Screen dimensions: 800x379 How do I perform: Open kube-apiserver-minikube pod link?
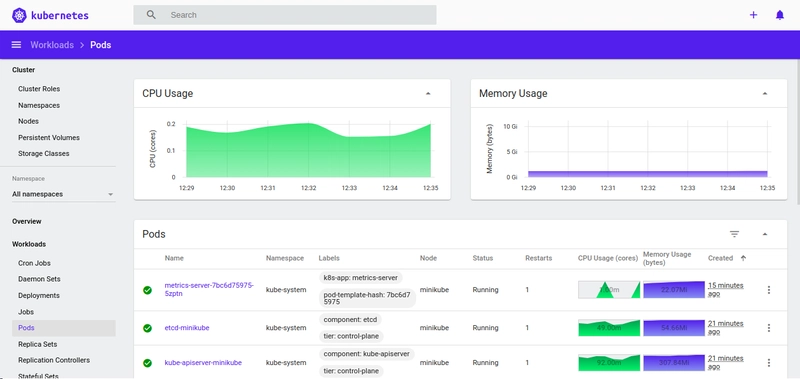click(x=203, y=363)
